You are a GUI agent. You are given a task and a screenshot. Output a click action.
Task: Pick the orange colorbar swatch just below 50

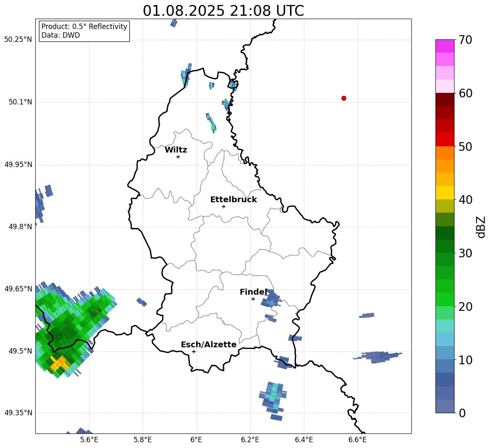tap(445, 153)
